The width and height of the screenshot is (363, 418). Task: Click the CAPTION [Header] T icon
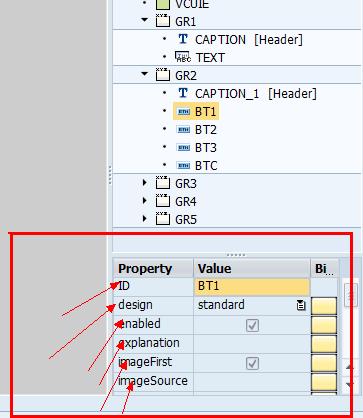(x=183, y=39)
